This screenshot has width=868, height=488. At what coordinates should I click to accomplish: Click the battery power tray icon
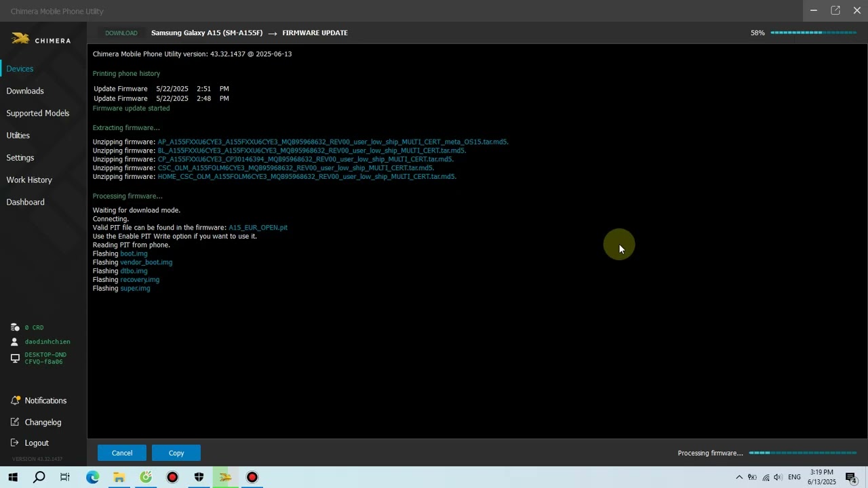[x=752, y=477]
